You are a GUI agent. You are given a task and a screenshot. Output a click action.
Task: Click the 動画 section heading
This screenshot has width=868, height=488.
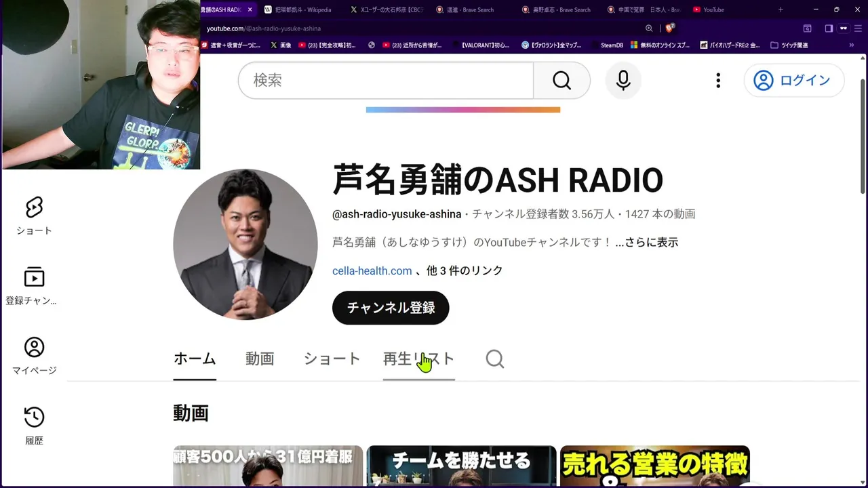191,413
